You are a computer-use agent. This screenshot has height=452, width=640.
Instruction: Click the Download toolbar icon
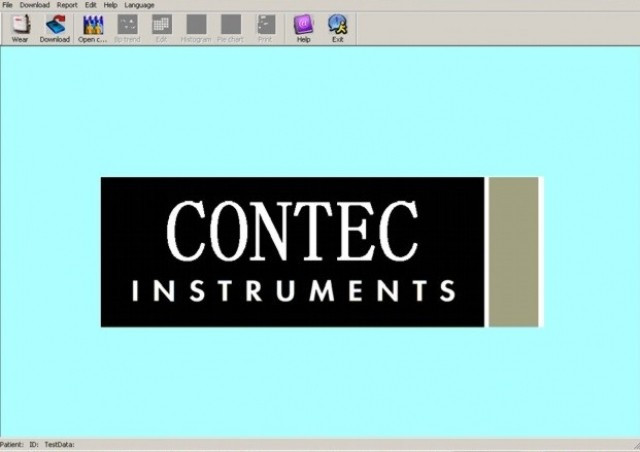(55, 28)
